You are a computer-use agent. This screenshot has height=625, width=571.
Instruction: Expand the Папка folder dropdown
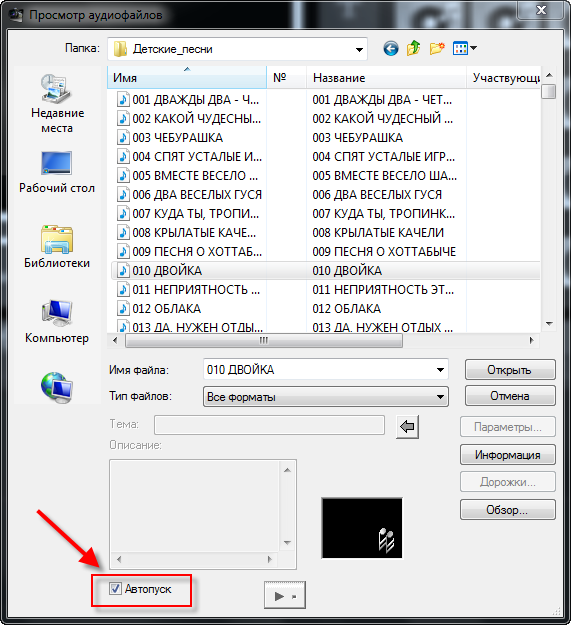(359, 49)
